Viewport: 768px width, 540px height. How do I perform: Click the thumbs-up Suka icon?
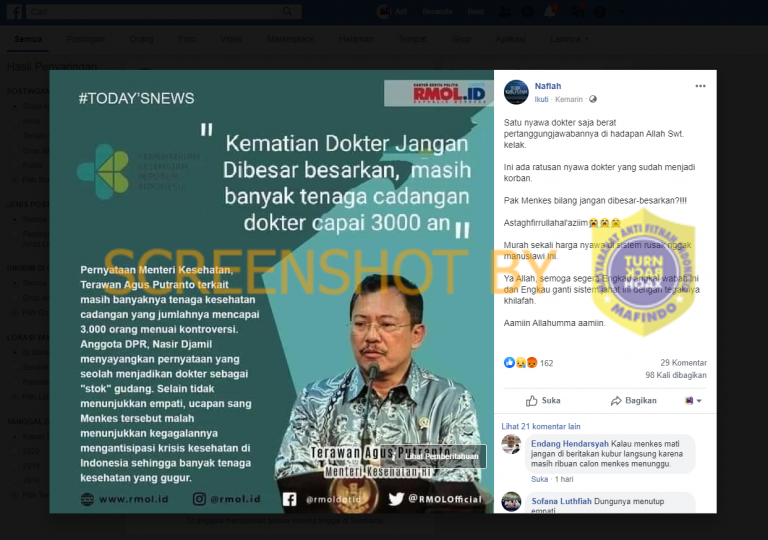pyautogui.click(x=531, y=401)
